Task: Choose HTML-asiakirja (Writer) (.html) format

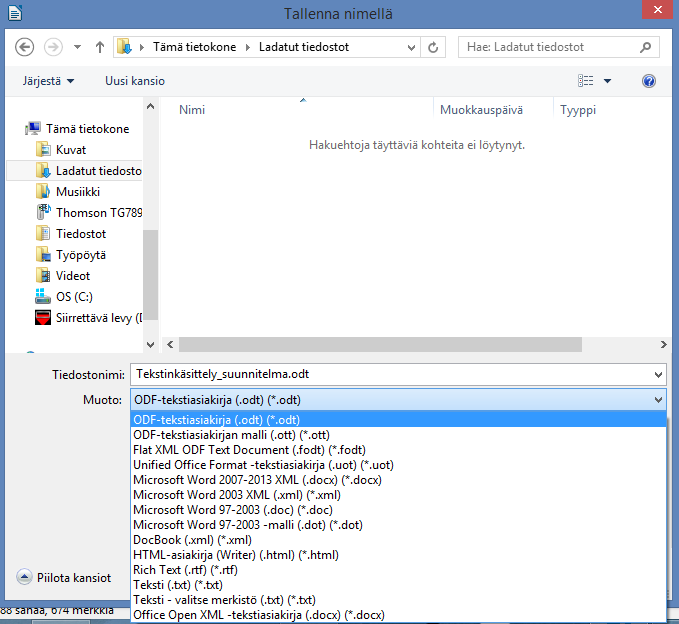Action: coord(398,555)
